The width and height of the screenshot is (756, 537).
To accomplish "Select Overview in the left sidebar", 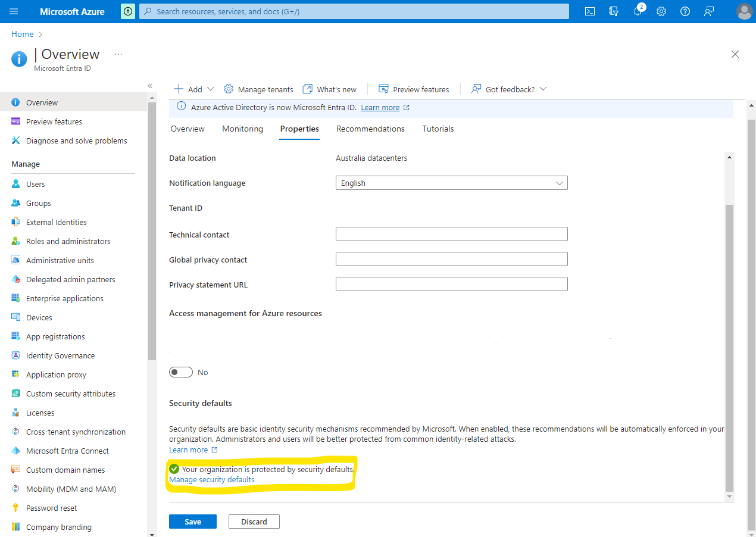I will tap(73, 102).
